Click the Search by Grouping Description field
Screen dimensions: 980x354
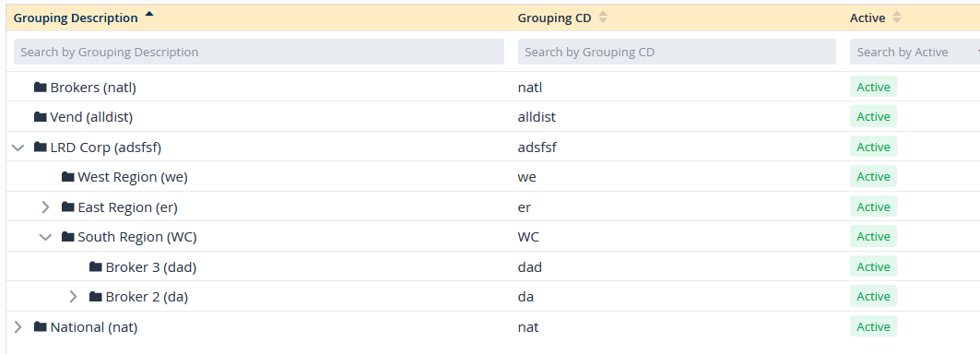coord(259,52)
